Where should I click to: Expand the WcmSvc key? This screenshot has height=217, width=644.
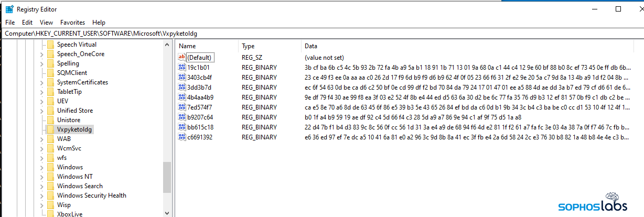coord(42,148)
